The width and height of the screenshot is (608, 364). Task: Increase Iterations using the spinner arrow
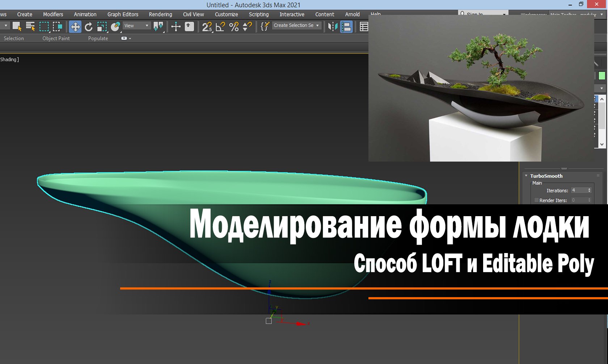click(590, 189)
